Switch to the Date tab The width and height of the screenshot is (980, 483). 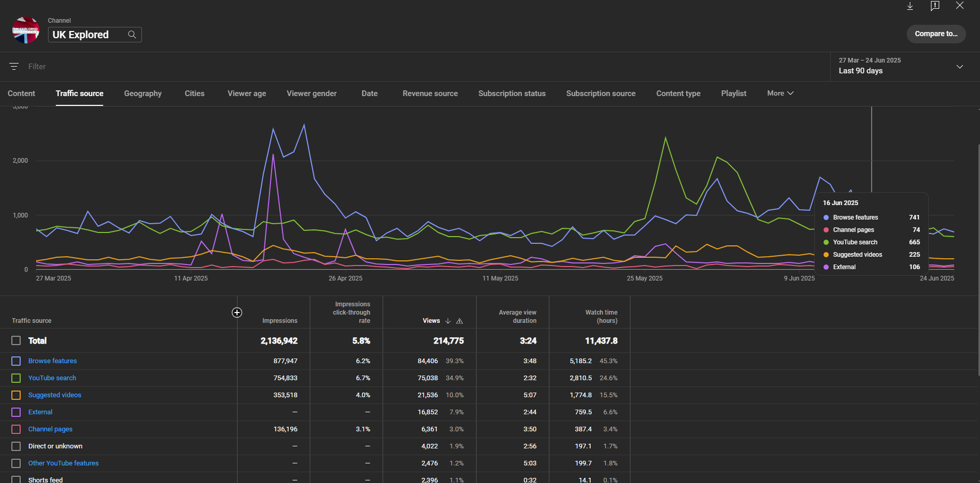pos(370,94)
